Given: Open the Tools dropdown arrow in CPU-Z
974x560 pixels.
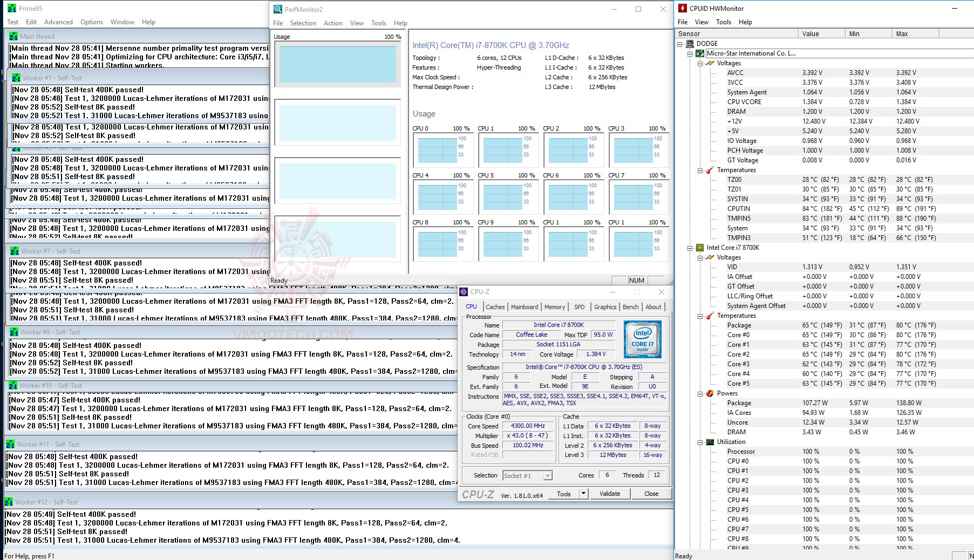Looking at the screenshot, I should click(x=583, y=494).
